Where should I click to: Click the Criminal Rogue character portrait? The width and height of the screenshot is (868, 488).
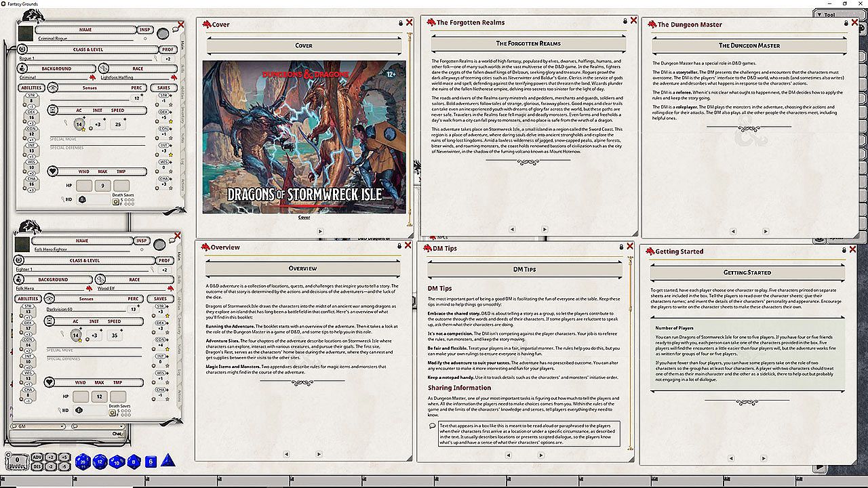coord(25,33)
